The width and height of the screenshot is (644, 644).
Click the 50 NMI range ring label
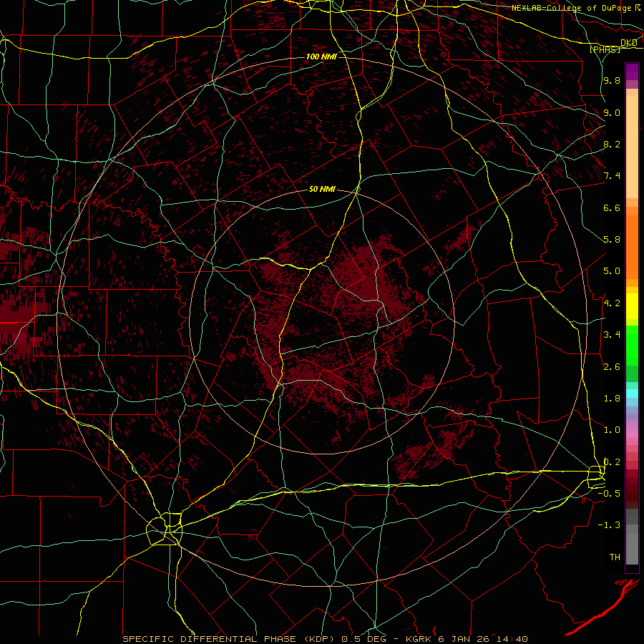(323, 189)
